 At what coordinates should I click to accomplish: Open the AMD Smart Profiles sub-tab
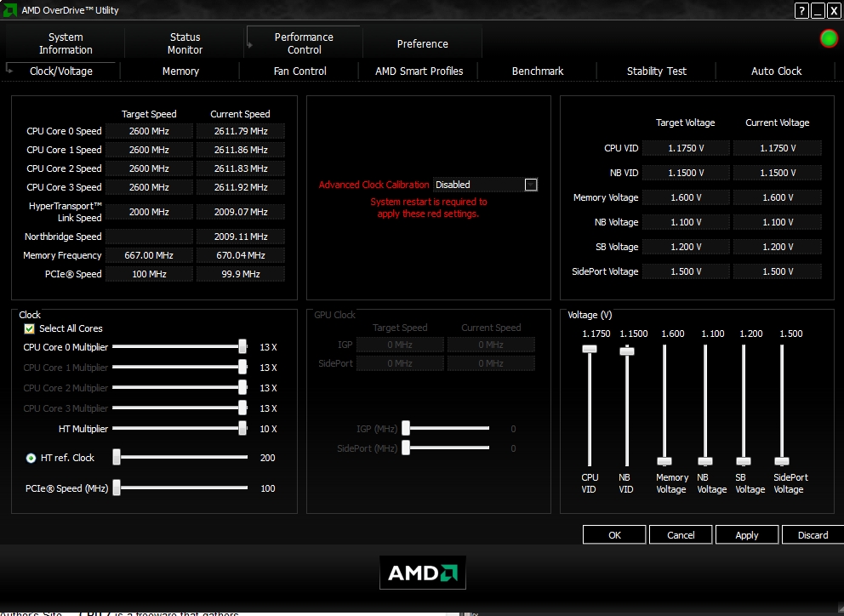(x=419, y=71)
